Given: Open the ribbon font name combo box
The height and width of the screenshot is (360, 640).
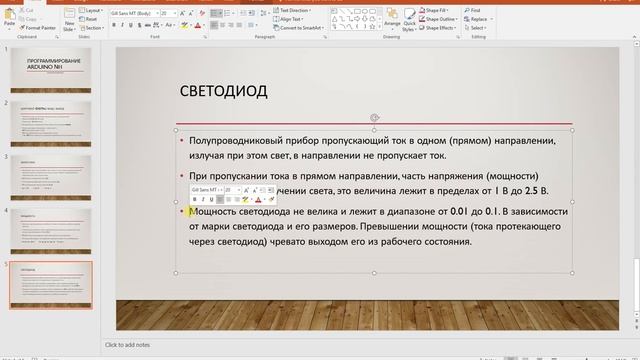Looking at the screenshot, I should (x=134, y=13).
